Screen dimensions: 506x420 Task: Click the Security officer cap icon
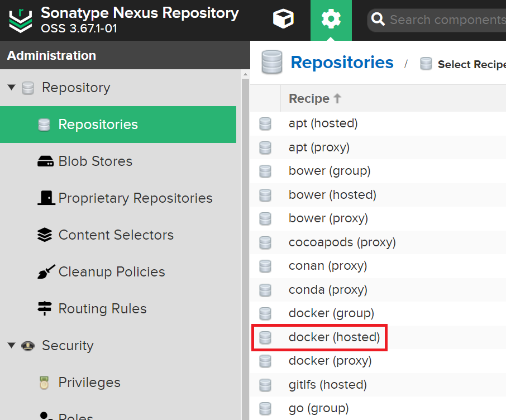tap(28, 345)
